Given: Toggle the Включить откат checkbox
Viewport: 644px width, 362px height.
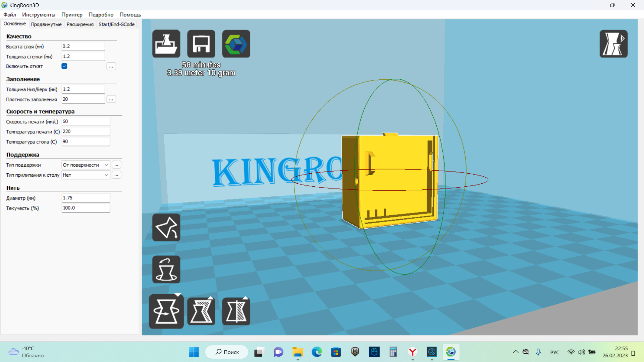Looking at the screenshot, I should coord(64,66).
